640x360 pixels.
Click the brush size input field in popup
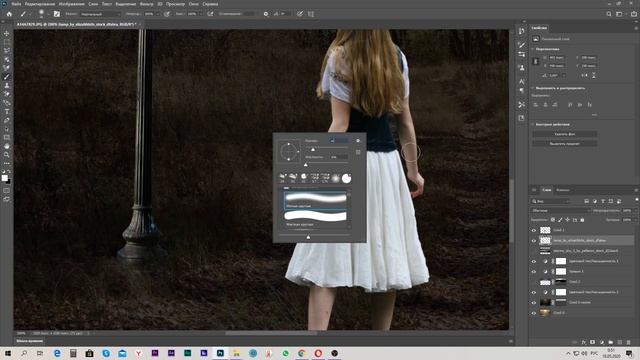click(339, 141)
